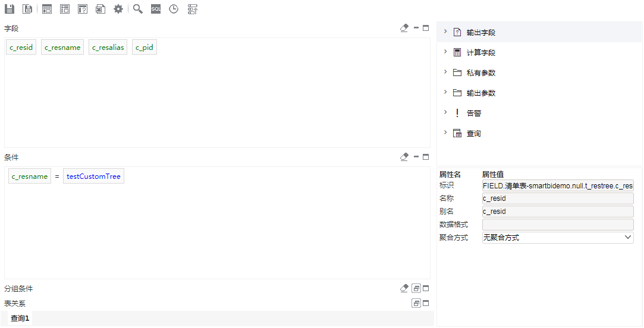This screenshot has width=644, height=328.
Task: Click the list with up-arrow icon
Action: tap(193, 9)
